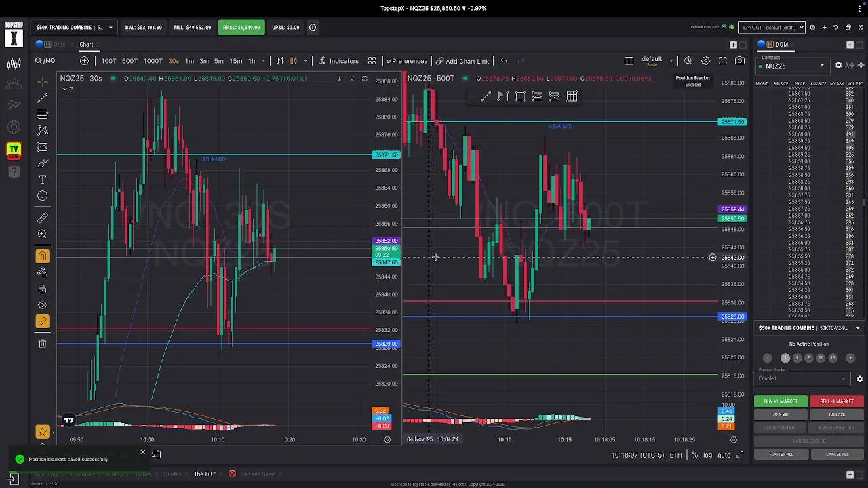Select the horizontal lines drawing tool
This screenshot has width=868, height=488.
click(x=43, y=113)
